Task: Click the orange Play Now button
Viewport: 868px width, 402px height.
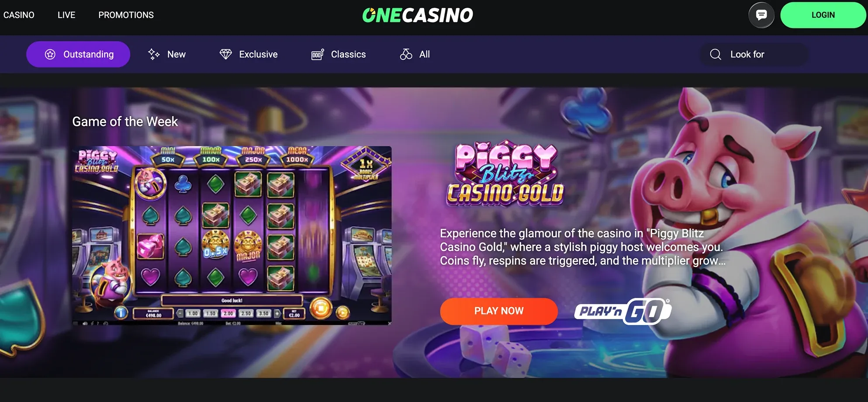Action: click(499, 311)
